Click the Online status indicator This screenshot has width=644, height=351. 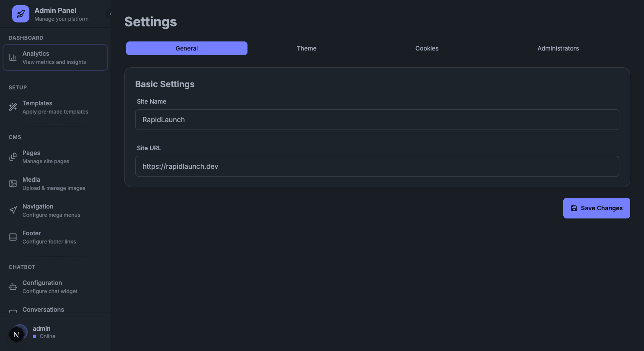(x=44, y=336)
